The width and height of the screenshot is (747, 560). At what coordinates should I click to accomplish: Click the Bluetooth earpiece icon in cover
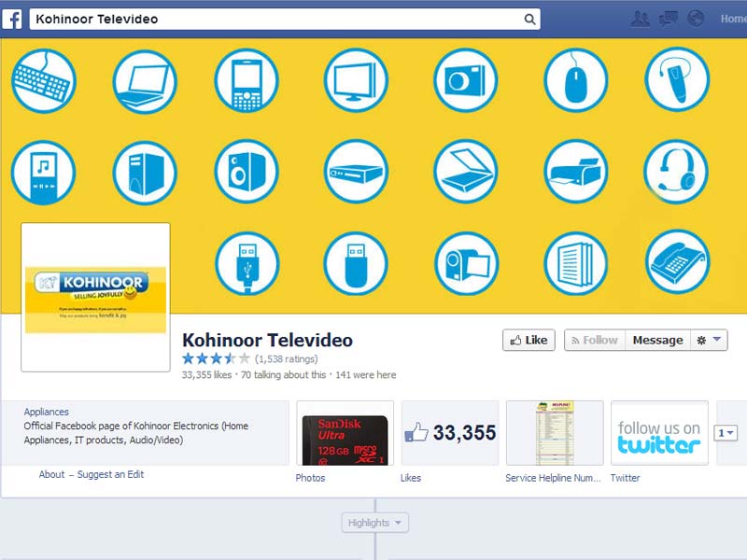click(x=677, y=79)
